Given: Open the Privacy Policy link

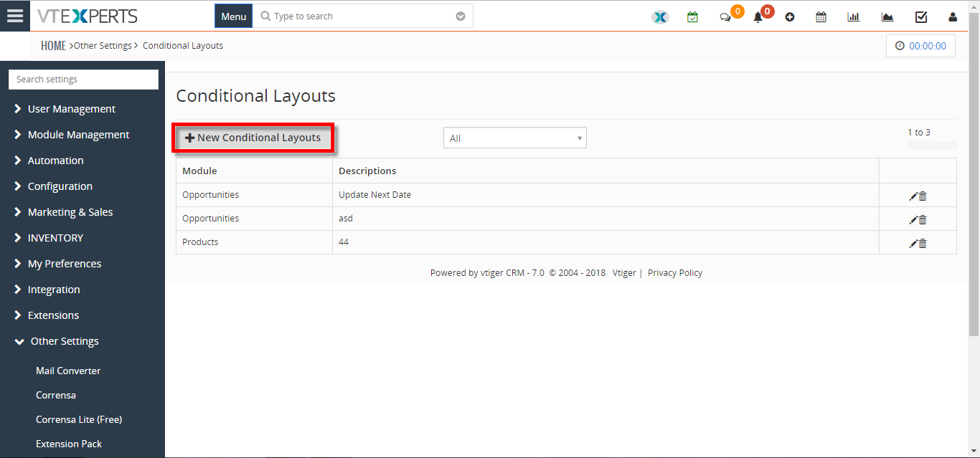Looking at the screenshot, I should point(675,273).
